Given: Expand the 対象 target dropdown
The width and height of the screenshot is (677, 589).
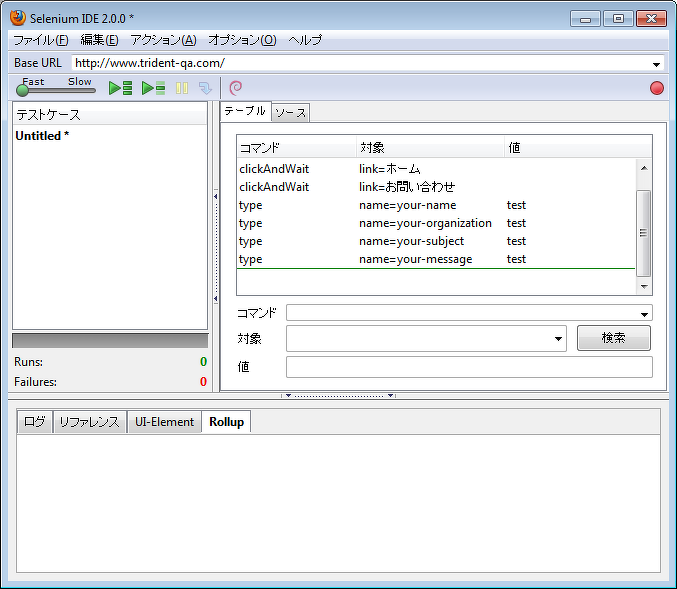Looking at the screenshot, I should tap(559, 339).
